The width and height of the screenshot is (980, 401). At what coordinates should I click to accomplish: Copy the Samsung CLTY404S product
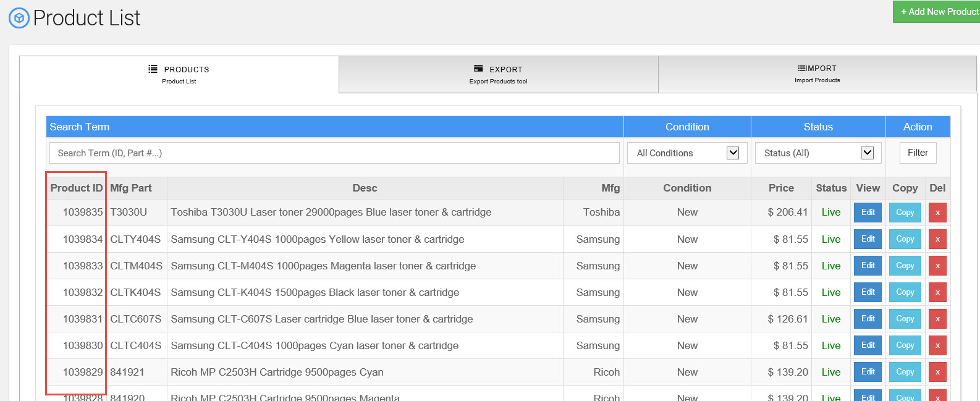click(905, 239)
